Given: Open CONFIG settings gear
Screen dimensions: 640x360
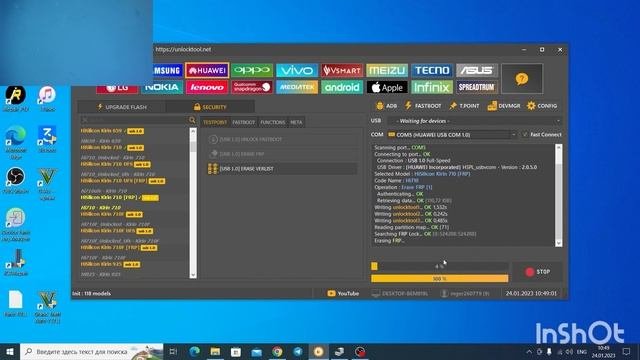Looking at the screenshot, I should click(542, 106).
